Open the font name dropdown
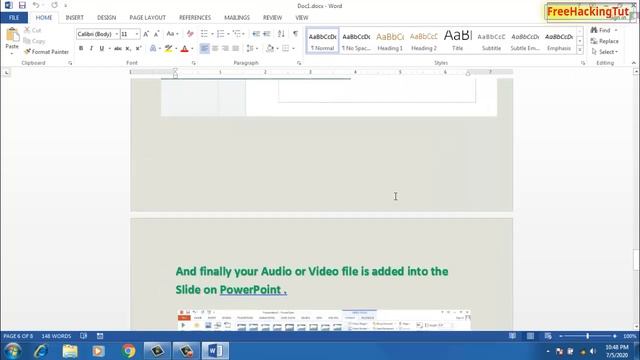The height and width of the screenshot is (360, 640). coord(117,34)
